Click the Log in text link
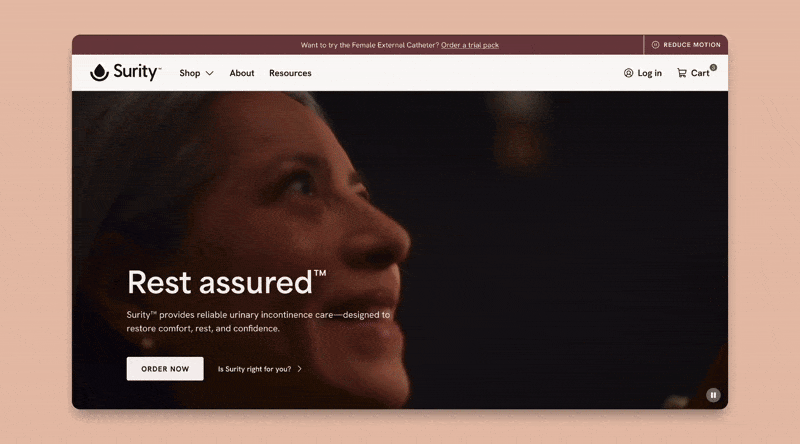The height and width of the screenshot is (444, 800). 649,73
